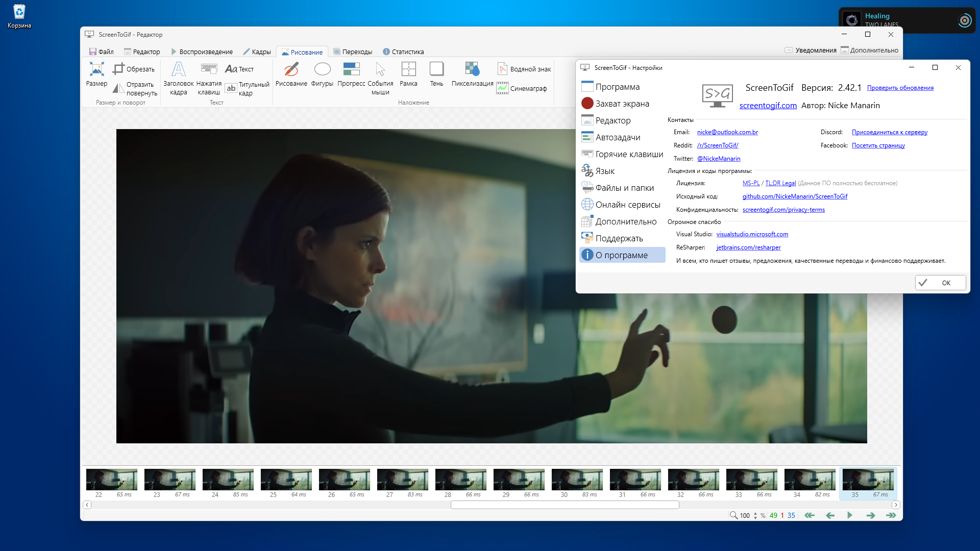Select frame 28 thumbnail in timeline
The width and height of the screenshot is (980, 551).
tap(460, 480)
